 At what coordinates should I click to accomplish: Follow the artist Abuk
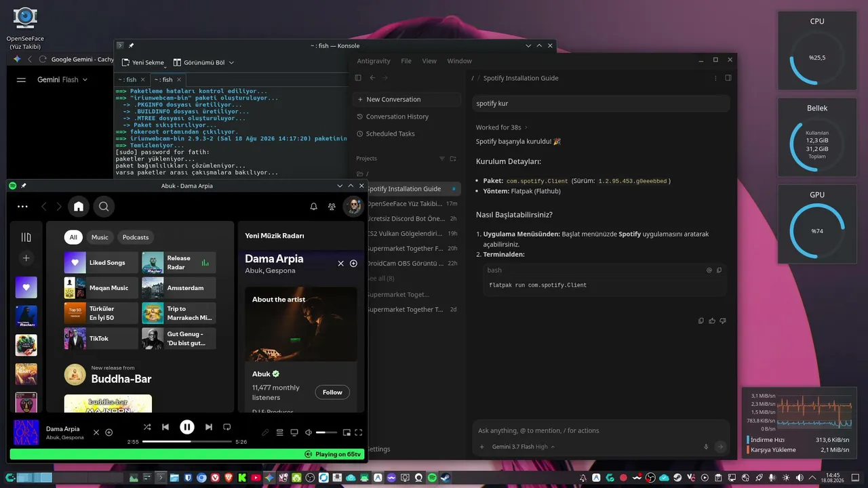332,392
